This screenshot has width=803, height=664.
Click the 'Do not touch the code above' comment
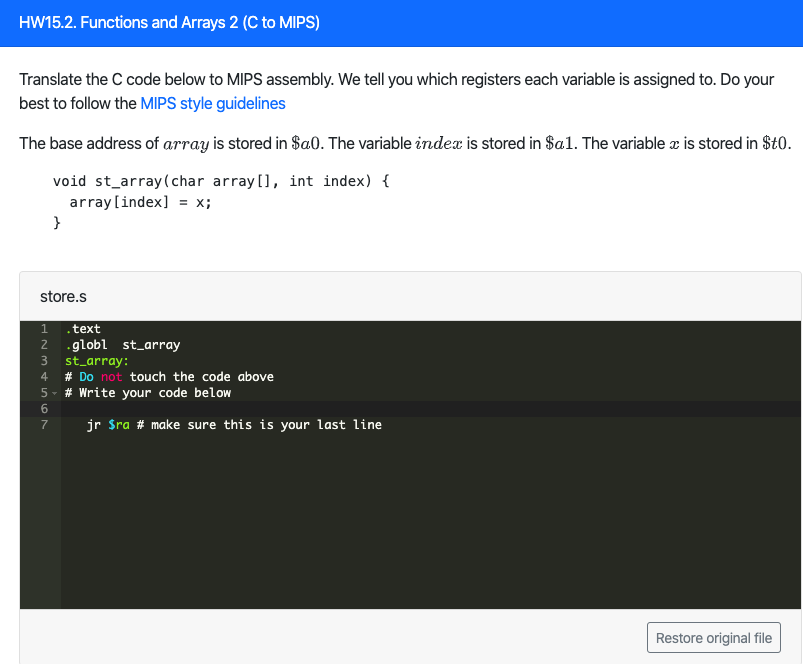170,377
